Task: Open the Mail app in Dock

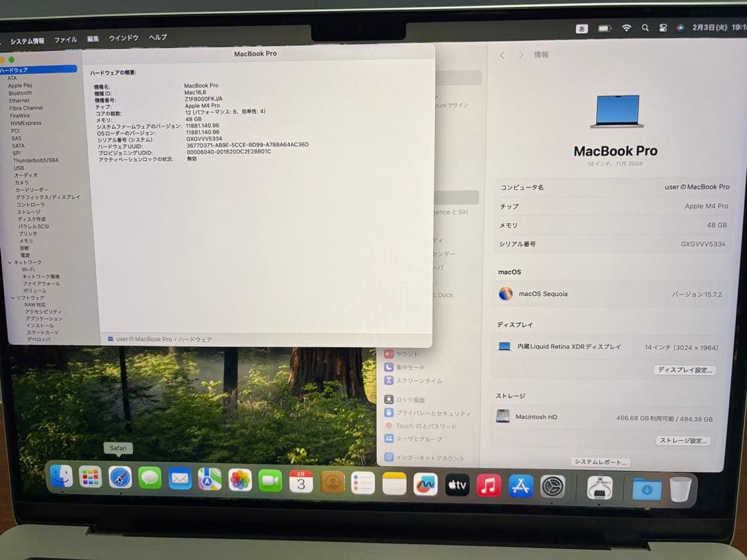Action: (180, 478)
